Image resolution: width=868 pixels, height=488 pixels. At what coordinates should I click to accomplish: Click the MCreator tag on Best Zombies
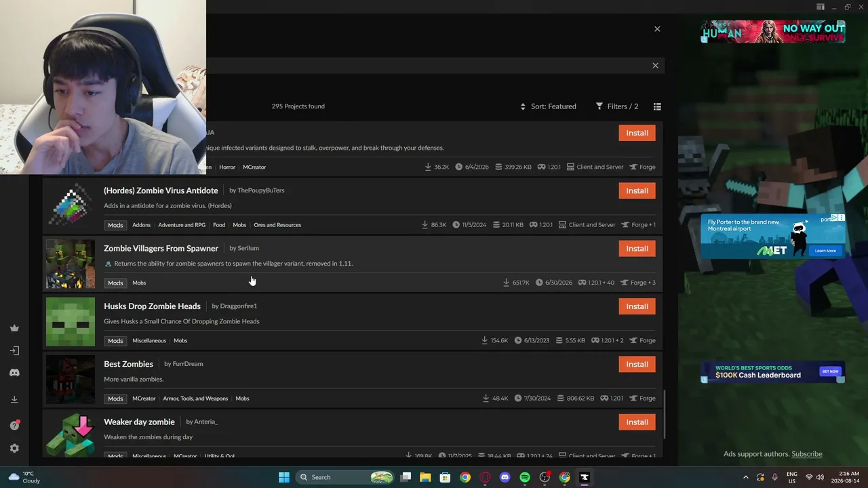tap(144, 399)
